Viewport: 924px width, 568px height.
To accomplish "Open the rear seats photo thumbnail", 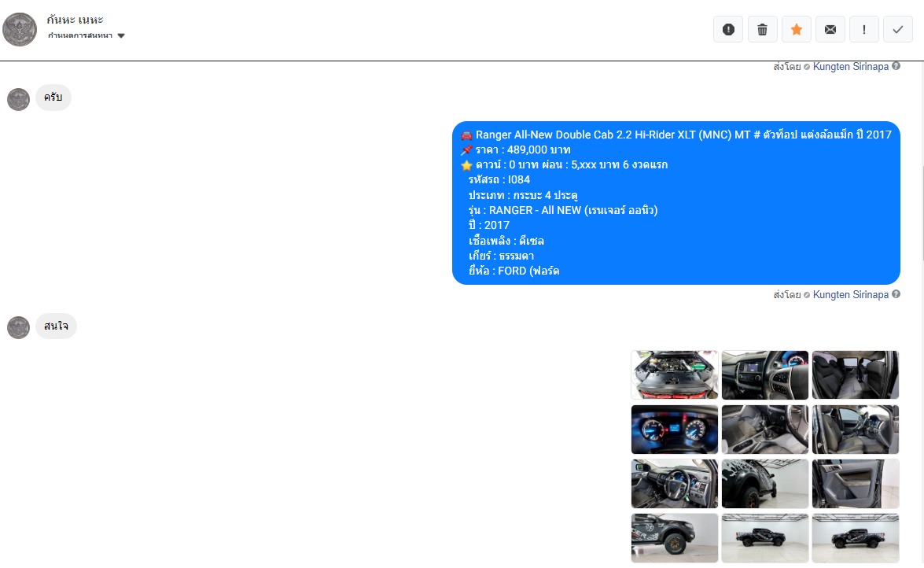I will pyautogui.click(x=856, y=375).
